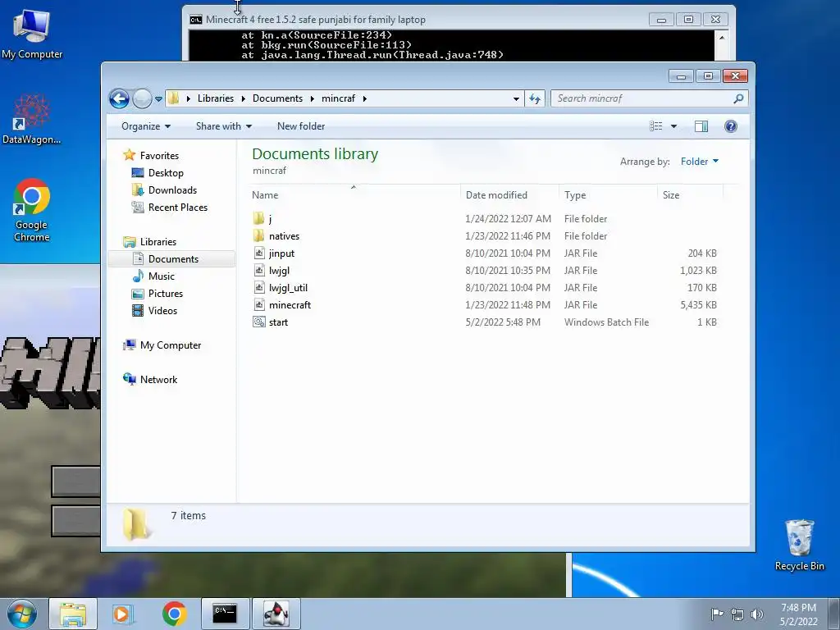Change your view icon in toolbar
Image resolution: width=840 pixels, height=630 pixels.
656,126
